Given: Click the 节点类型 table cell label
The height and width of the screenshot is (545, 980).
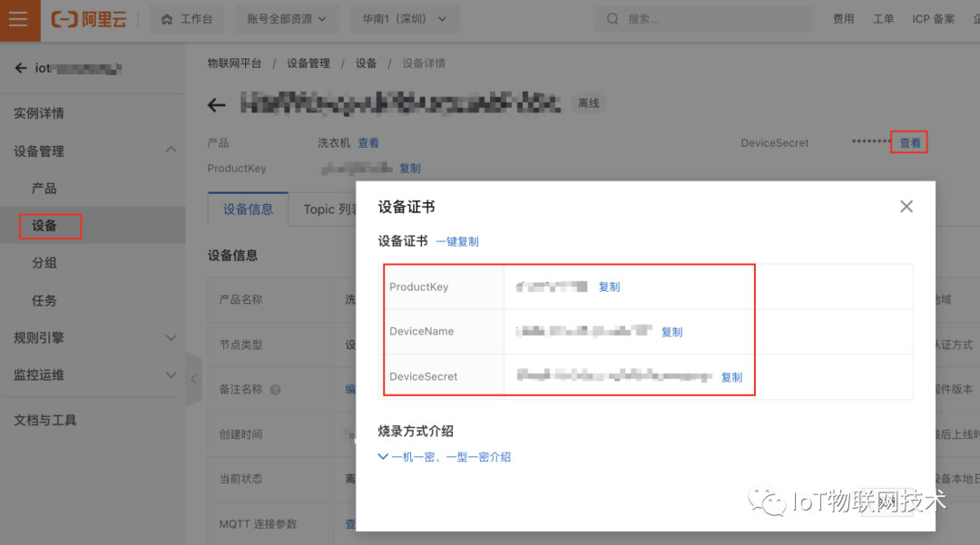Looking at the screenshot, I should coord(240,345).
